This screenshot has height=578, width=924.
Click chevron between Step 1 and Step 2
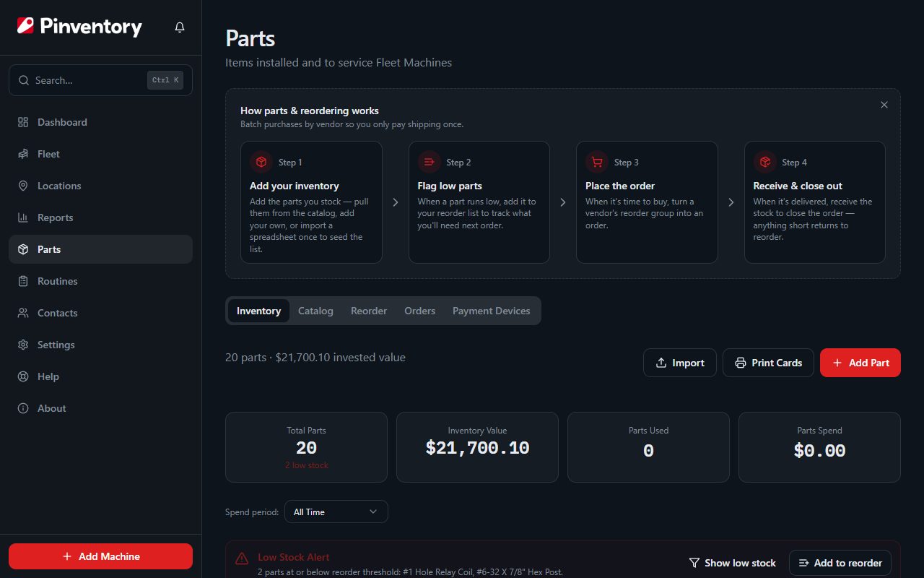pos(396,202)
